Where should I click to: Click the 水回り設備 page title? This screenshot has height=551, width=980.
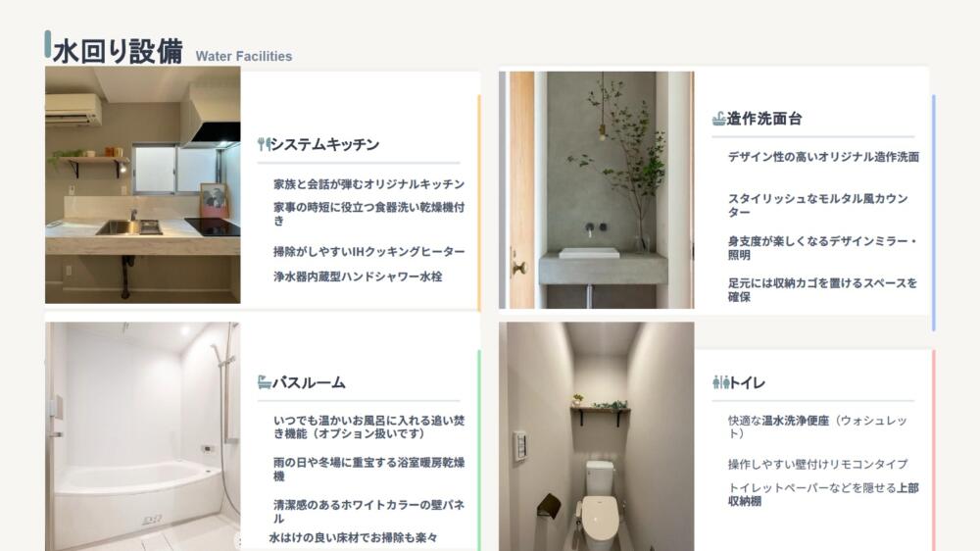click(118, 51)
